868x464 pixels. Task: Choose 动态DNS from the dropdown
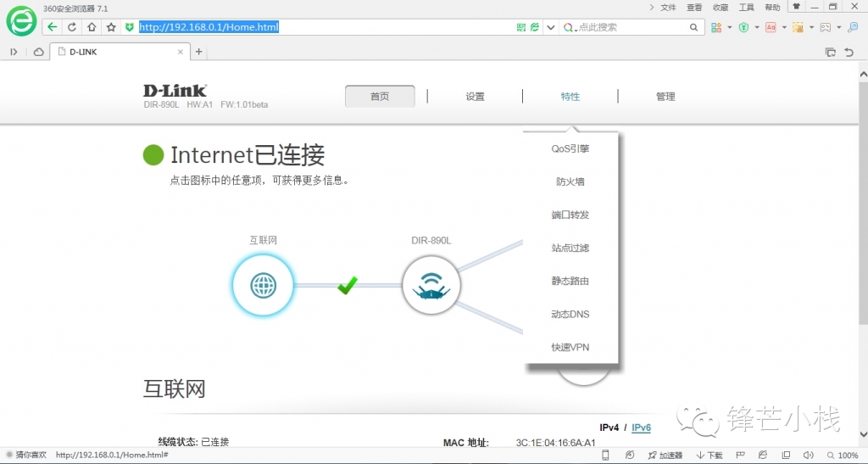pyautogui.click(x=570, y=314)
